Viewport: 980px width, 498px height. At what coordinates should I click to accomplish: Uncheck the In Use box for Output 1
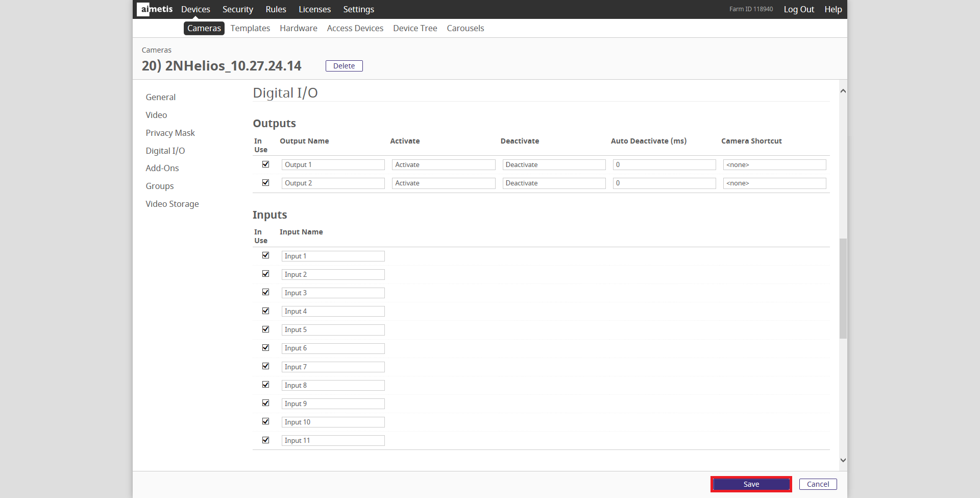coord(265,164)
